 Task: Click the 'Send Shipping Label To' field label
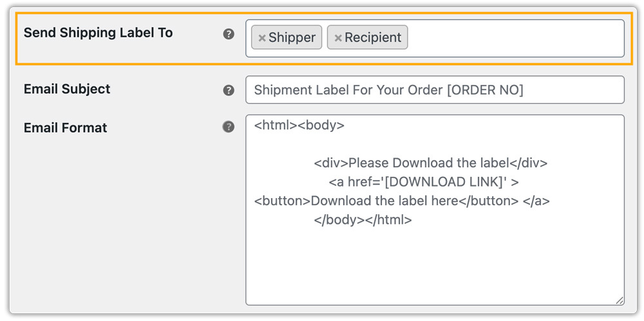[x=98, y=33]
